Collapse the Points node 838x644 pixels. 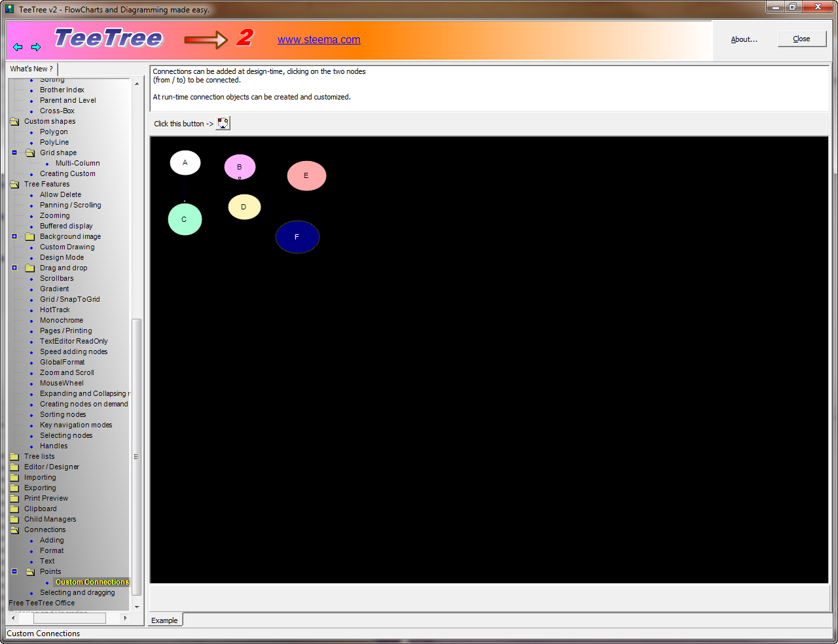14,571
